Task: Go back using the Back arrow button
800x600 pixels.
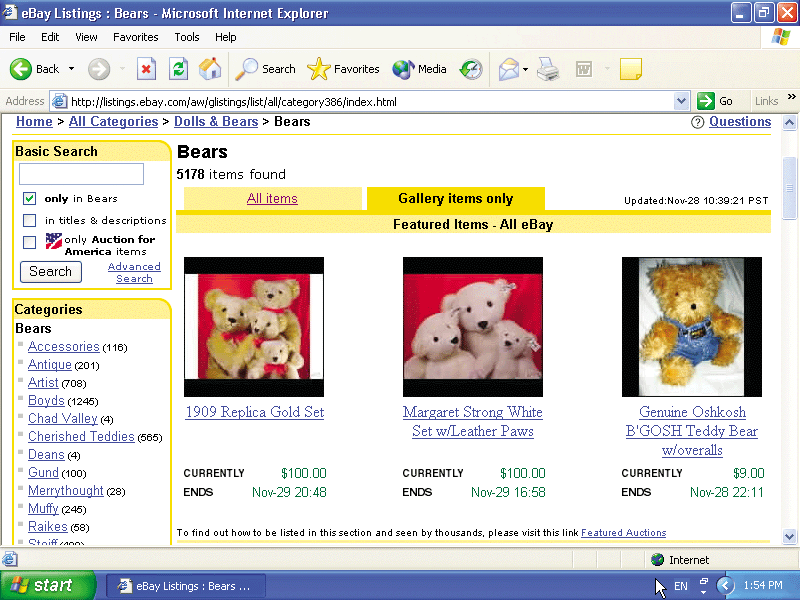Action: pos(21,69)
